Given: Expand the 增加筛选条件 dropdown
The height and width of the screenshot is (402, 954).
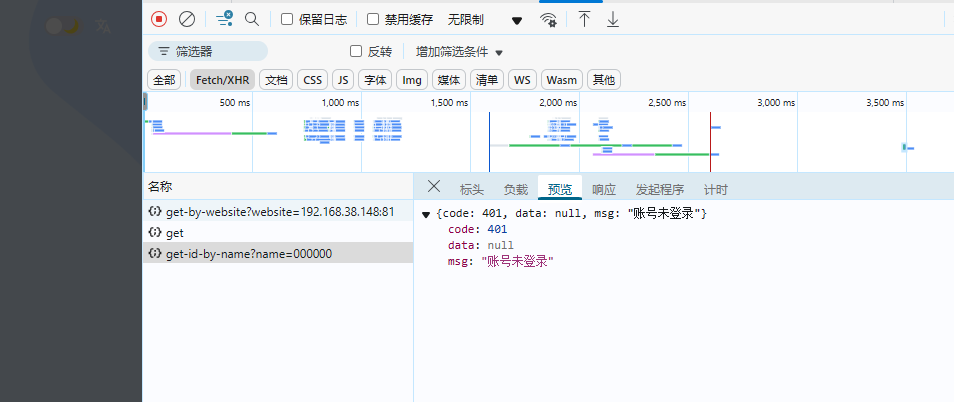Looking at the screenshot, I should coord(459,52).
